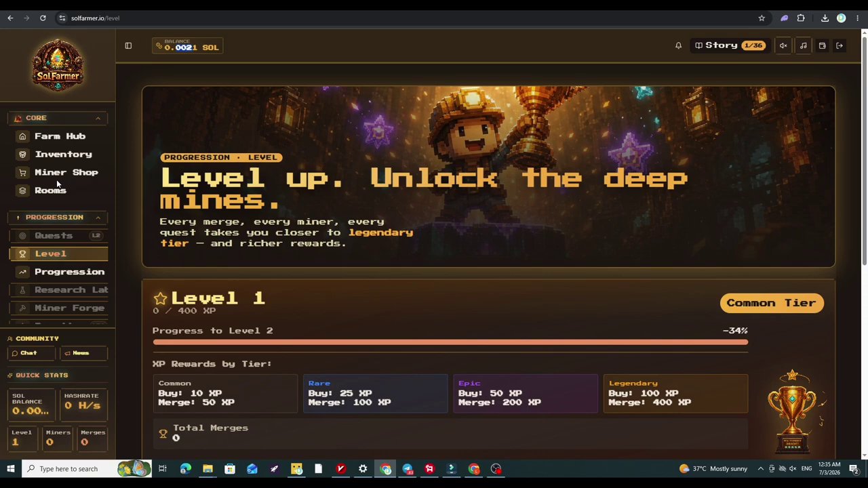Image resolution: width=868 pixels, height=488 pixels.
Task: Open Miner Shop in sidebar
Action: tap(58, 172)
